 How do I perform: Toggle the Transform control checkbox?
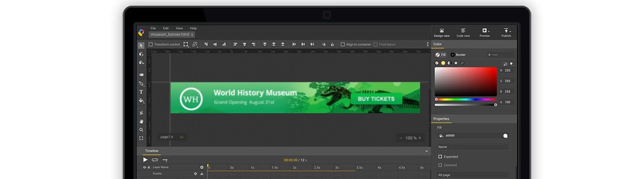(x=151, y=45)
